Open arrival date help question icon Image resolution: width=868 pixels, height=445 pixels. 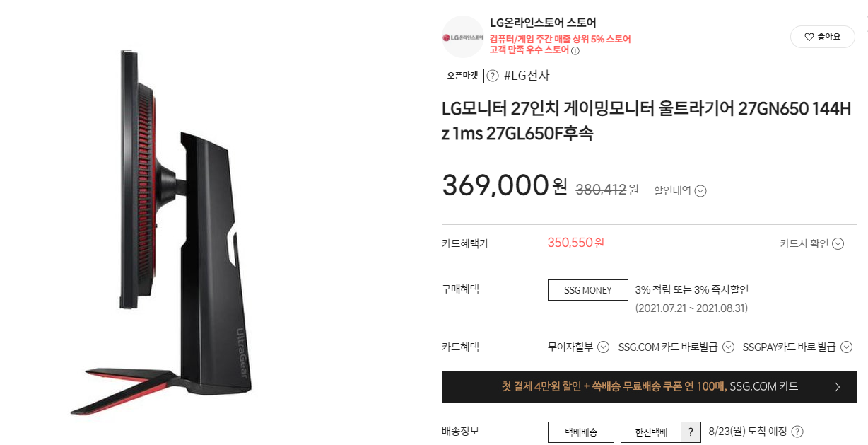(x=797, y=432)
